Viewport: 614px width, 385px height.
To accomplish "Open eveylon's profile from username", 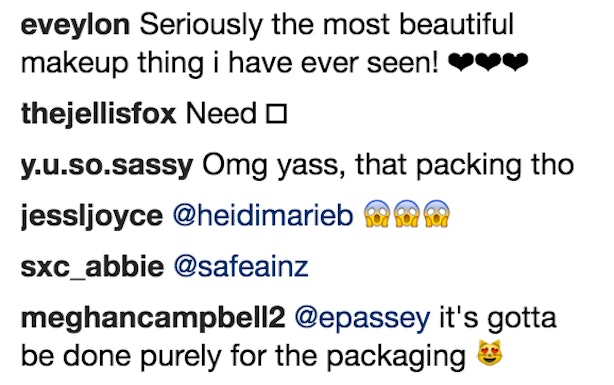I will (75, 25).
